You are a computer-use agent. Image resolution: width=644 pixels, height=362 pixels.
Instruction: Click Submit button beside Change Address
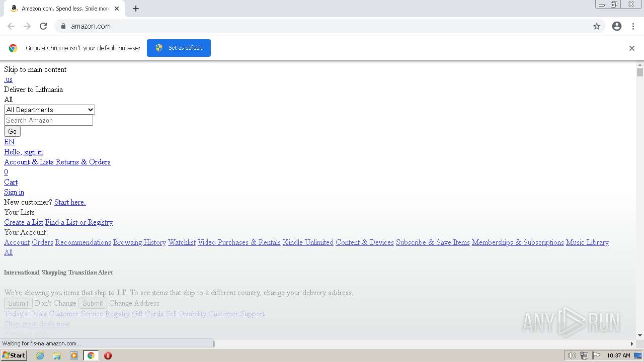[93, 303]
